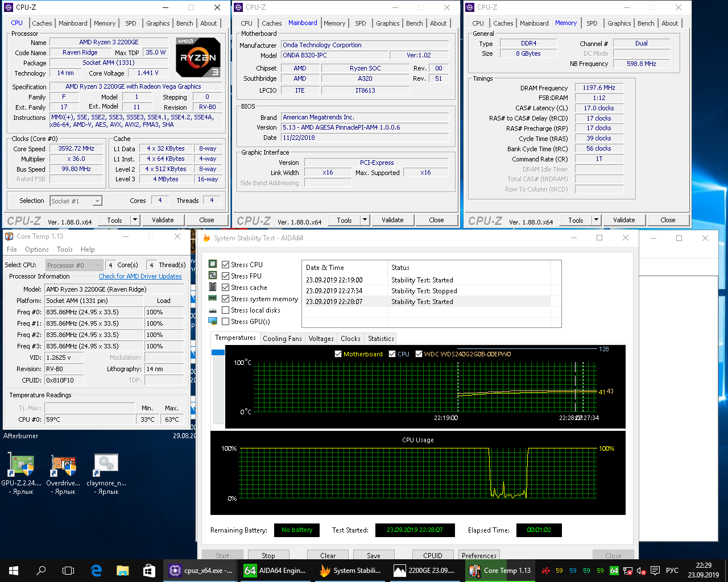The height and width of the screenshot is (582, 728).
Task: Uncheck the Stress system memory checkbox
Action: (x=226, y=299)
